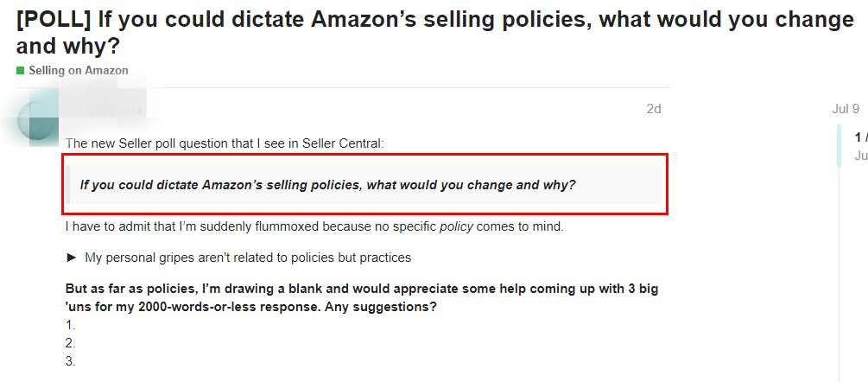Click the "I'm suddenly flummoxed" paragraph
Image resolution: width=868 pixels, height=382 pixels.
(x=314, y=227)
